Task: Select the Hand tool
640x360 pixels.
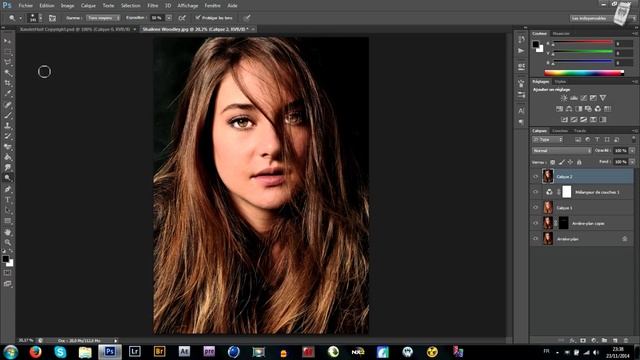Action: coord(7,232)
